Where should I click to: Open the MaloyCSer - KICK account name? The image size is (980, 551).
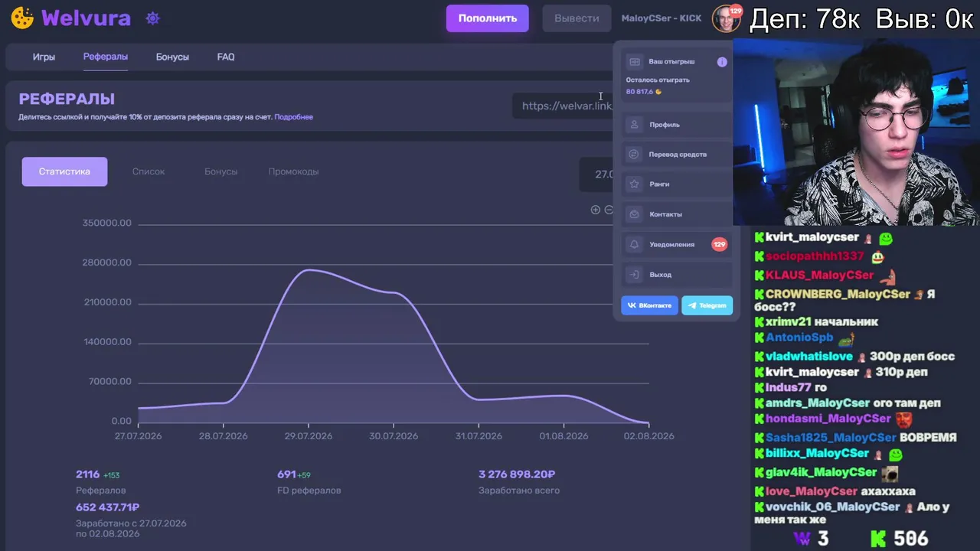[661, 18]
